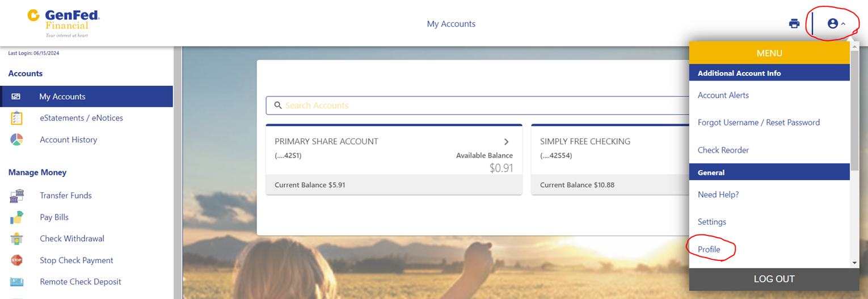
Task: Open Account Alerts in menu
Action: tap(723, 95)
